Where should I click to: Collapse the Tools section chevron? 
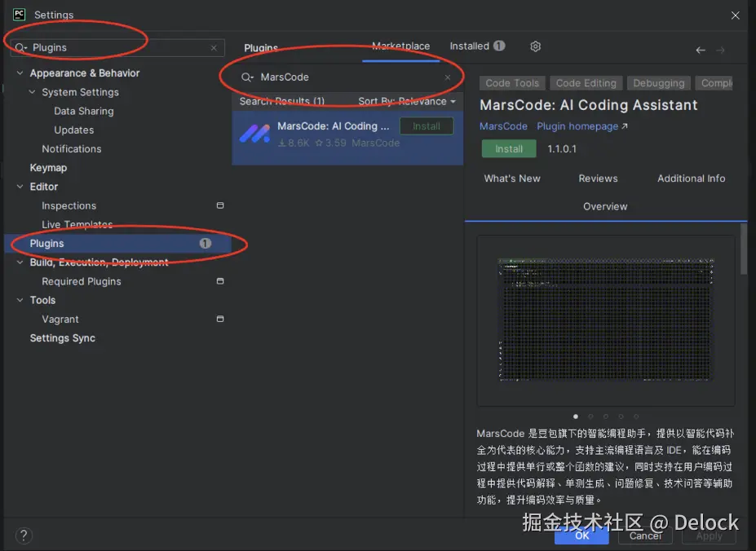[x=20, y=300]
